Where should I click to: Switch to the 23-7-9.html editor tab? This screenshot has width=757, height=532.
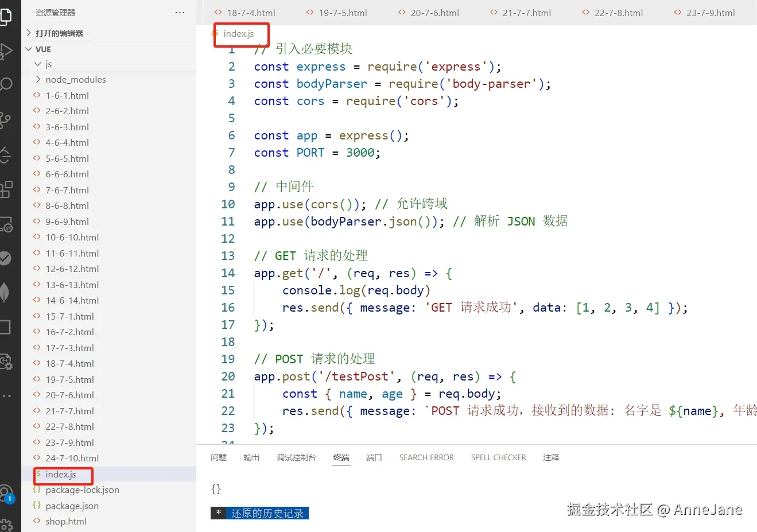704,13
